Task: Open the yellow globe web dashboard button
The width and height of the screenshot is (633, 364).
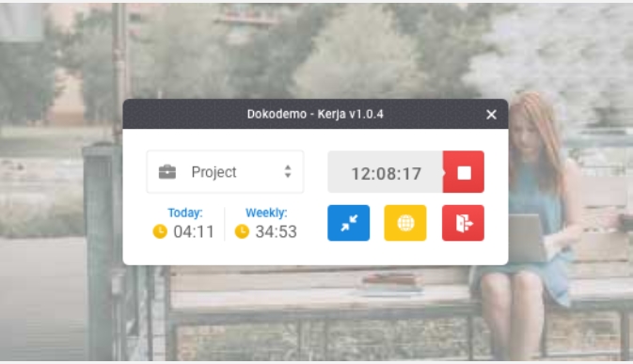Action: (x=405, y=223)
